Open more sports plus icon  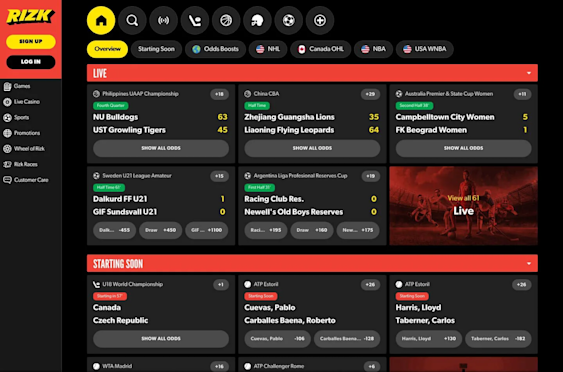click(320, 20)
